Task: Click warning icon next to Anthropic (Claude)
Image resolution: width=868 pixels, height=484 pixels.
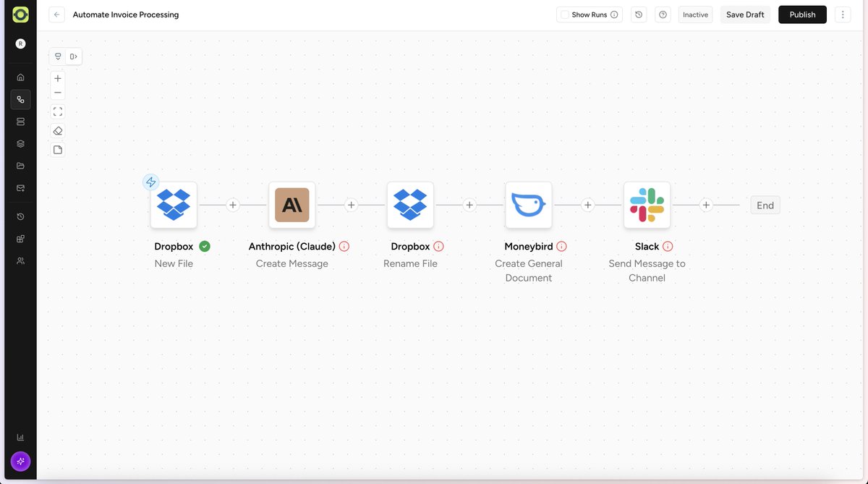Action: [344, 246]
